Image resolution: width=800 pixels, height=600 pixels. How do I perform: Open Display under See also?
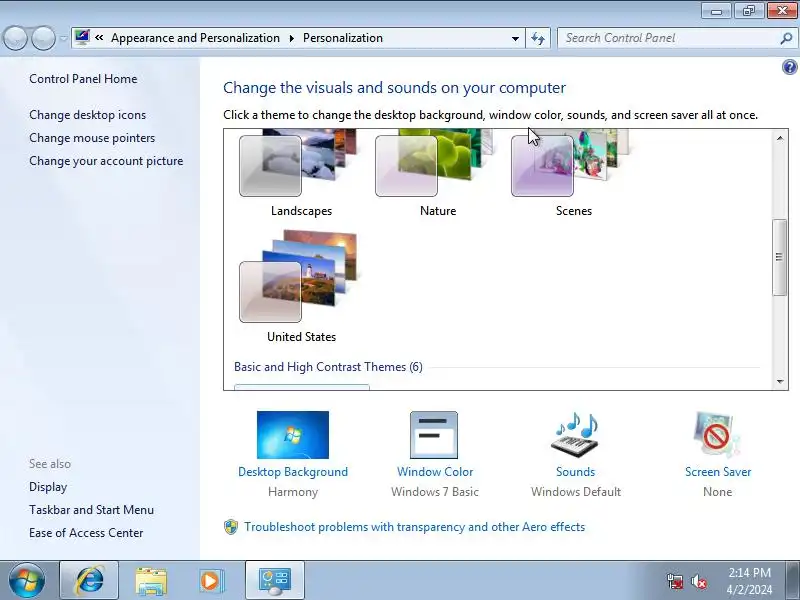[x=48, y=487]
